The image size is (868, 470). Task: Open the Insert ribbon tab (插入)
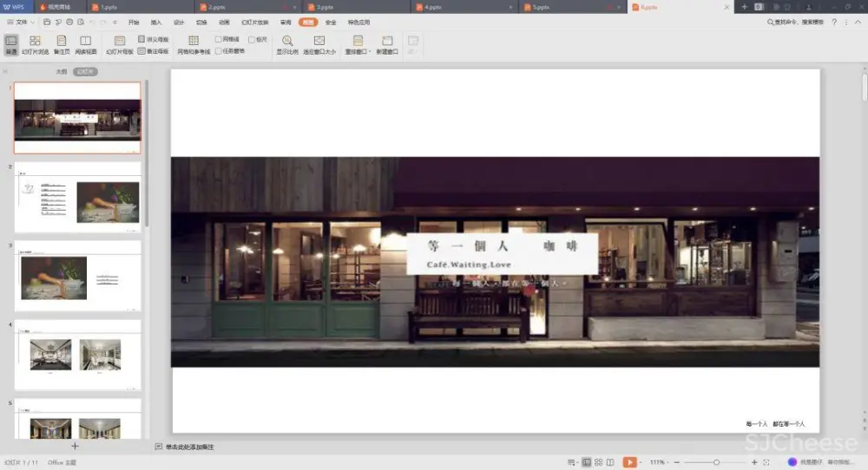(156, 22)
